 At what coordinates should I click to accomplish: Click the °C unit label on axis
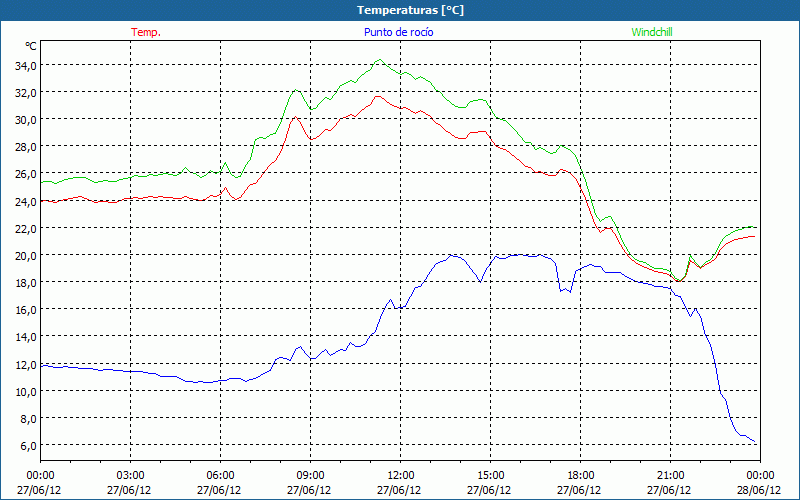point(31,46)
